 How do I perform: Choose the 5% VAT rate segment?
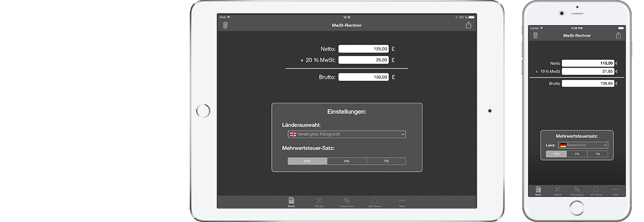click(347, 161)
